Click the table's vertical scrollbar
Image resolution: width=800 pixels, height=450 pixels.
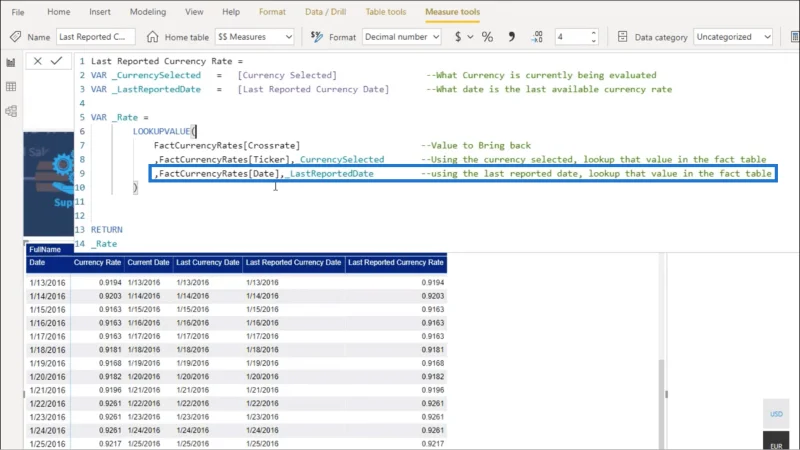click(x=662, y=403)
